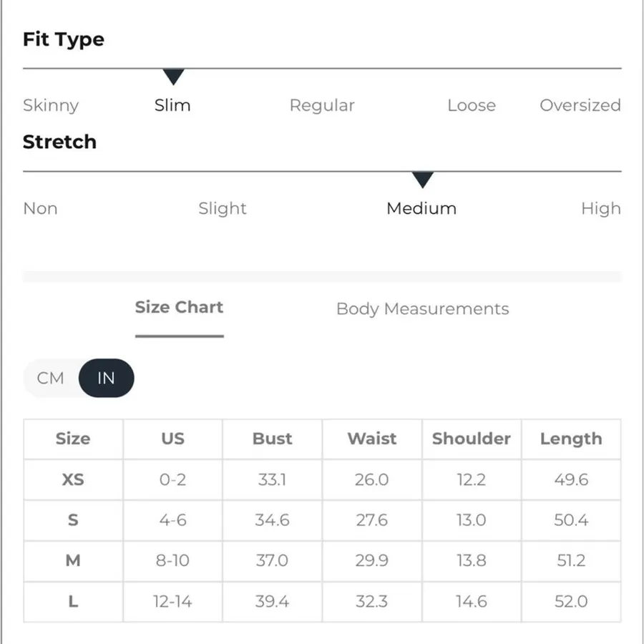The height and width of the screenshot is (644, 644).
Task: Choose the Slim fit label
Action: [172, 106]
